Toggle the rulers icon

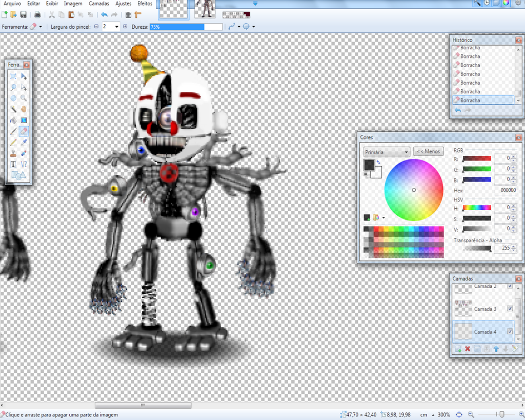138,14
